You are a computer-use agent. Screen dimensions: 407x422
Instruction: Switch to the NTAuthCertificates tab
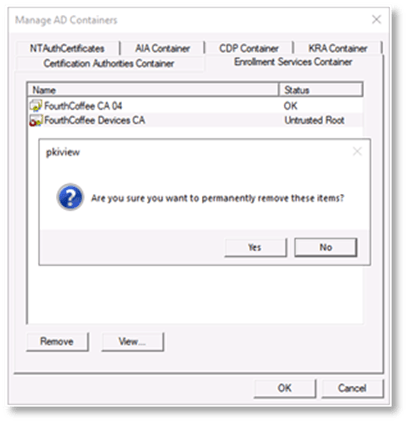(67, 48)
